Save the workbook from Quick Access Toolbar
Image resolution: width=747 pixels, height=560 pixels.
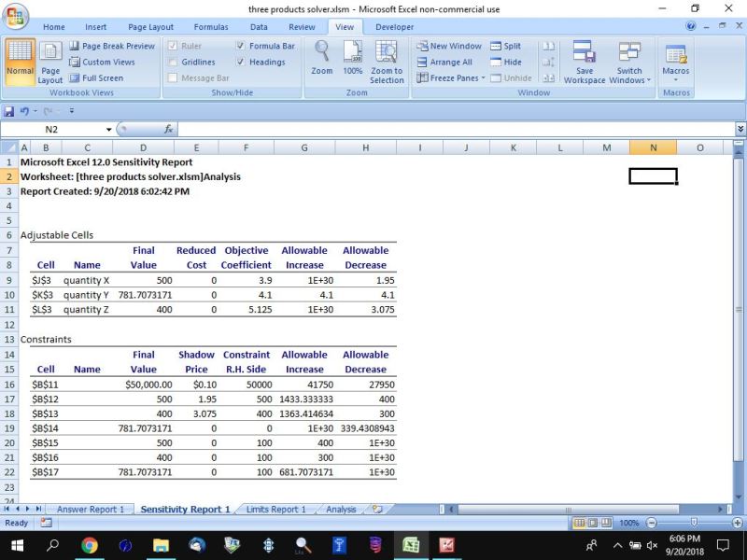(x=9, y=111)
